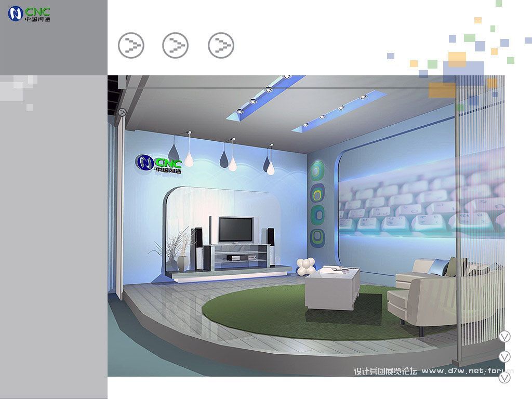Click the small arrow circle on the left pillar
The width and height of the screenshot is (532, 399).
point(122,112)
